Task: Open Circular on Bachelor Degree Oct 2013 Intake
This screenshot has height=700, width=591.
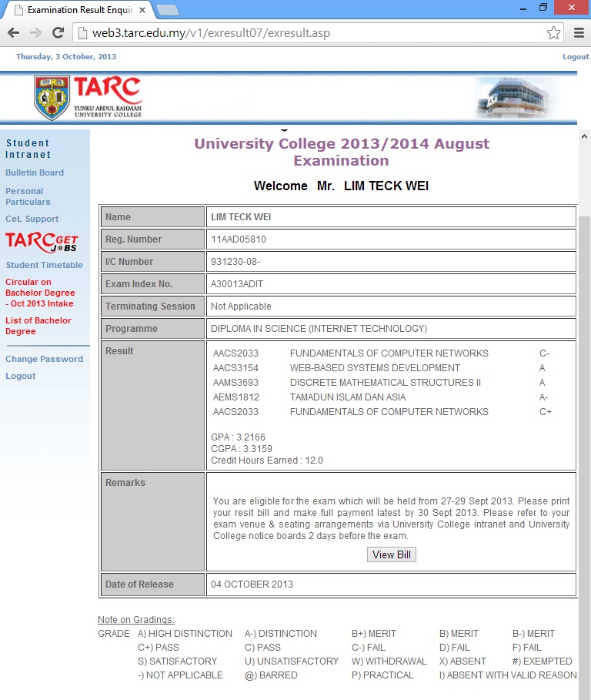Action: pyautogui.click(x=40, y=293)
